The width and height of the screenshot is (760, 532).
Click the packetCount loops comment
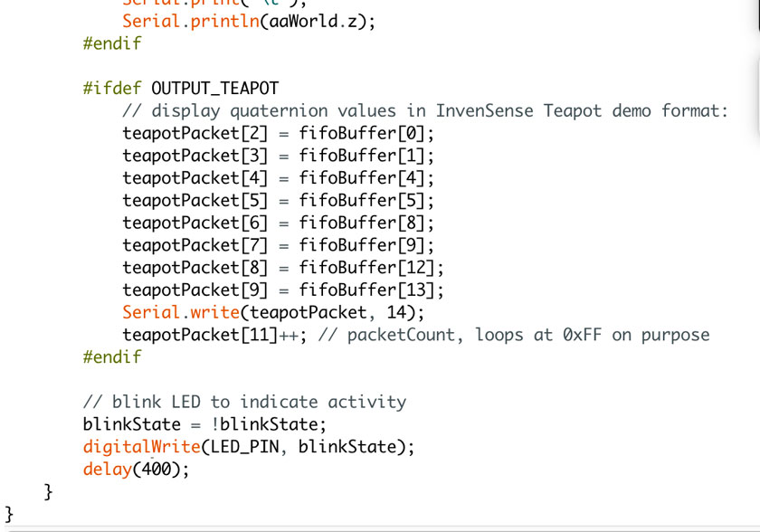(514, 335)
